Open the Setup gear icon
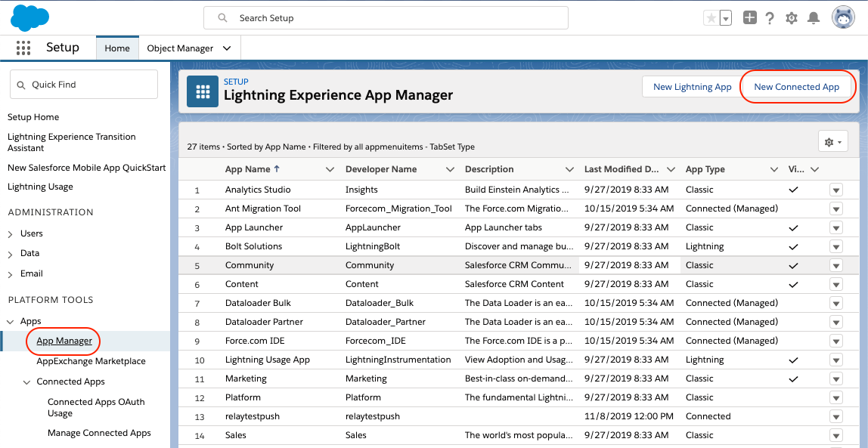The width and height of the screenshot is (868, 448). [791, 17]
